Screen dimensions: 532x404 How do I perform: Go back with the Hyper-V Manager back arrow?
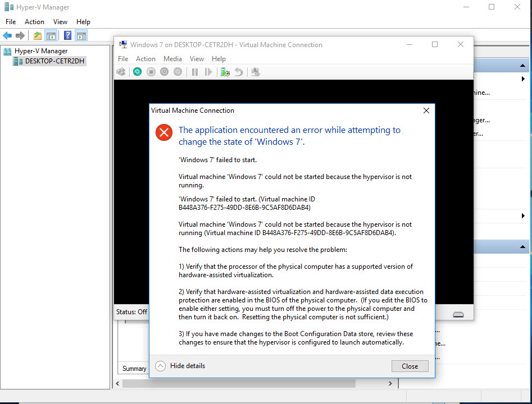(7, 35)
